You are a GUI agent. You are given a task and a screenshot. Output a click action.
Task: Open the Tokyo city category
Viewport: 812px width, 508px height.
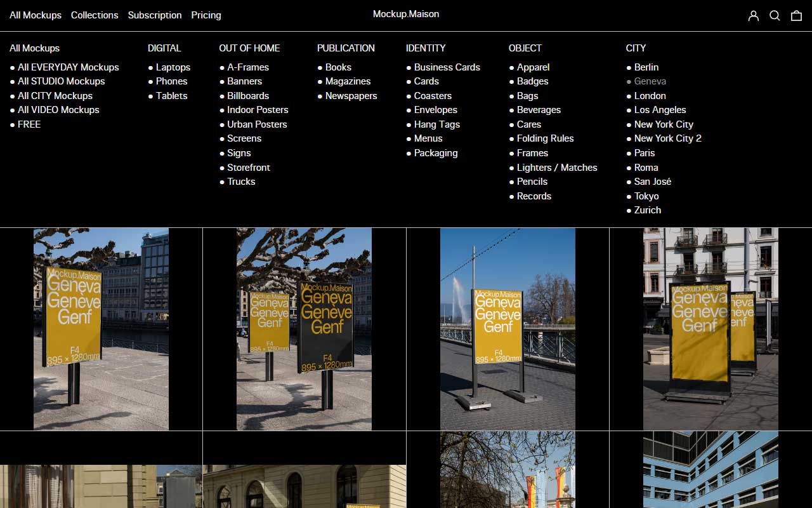pyautogui.click(x=646, y=196)
